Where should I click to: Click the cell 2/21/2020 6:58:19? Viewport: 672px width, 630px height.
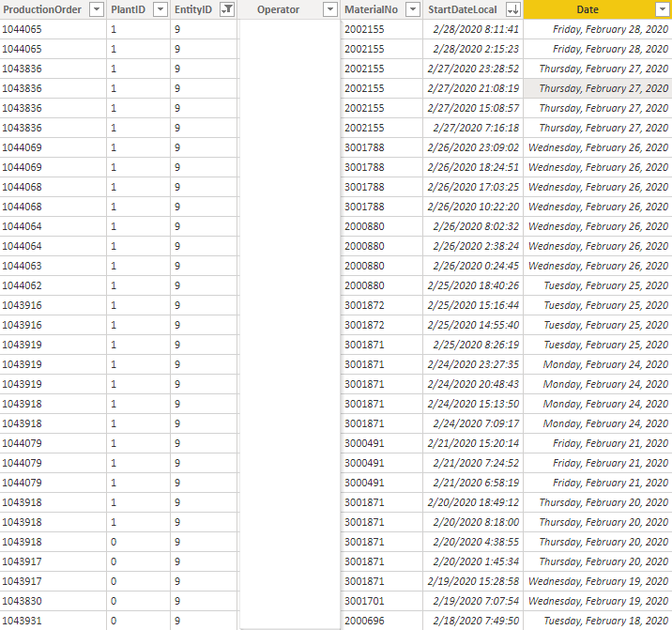pyautogui.click(x=473, y=483)
